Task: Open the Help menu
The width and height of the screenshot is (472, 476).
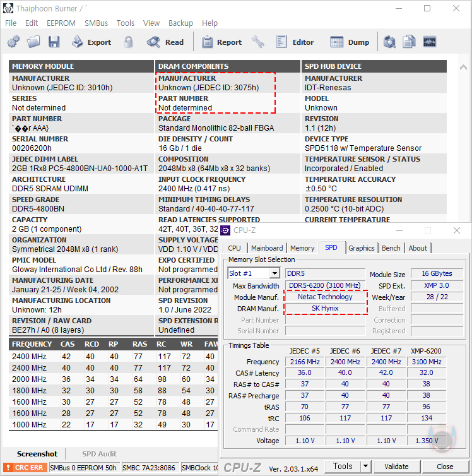Action: pyautogui.click(x=210, y=23)
